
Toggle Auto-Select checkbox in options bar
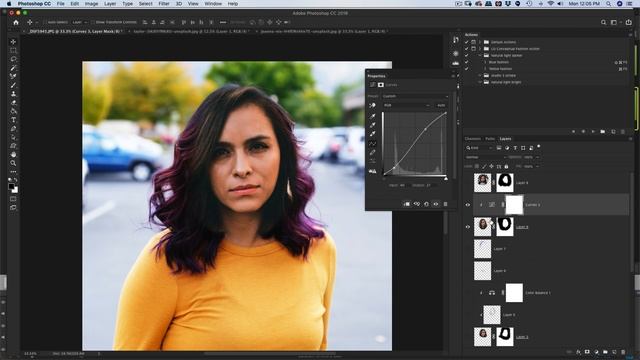point(45,22)
